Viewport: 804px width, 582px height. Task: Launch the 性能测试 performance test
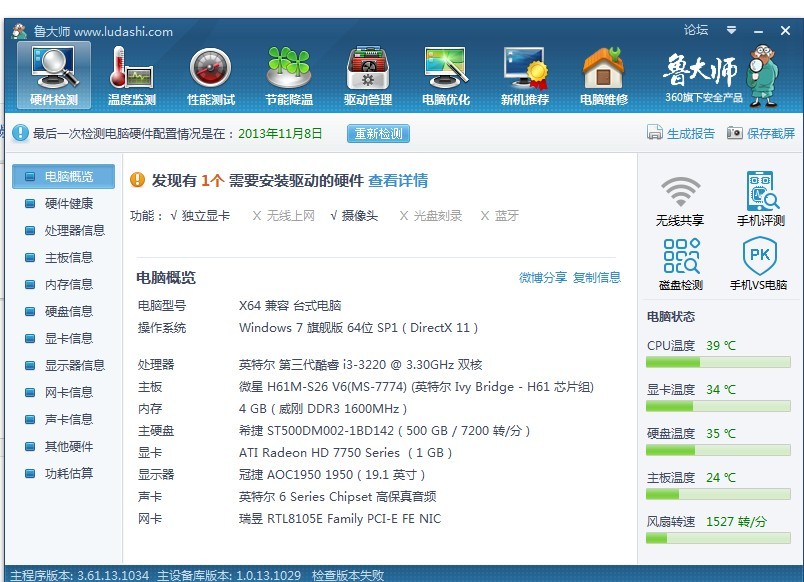coord(211,75)
